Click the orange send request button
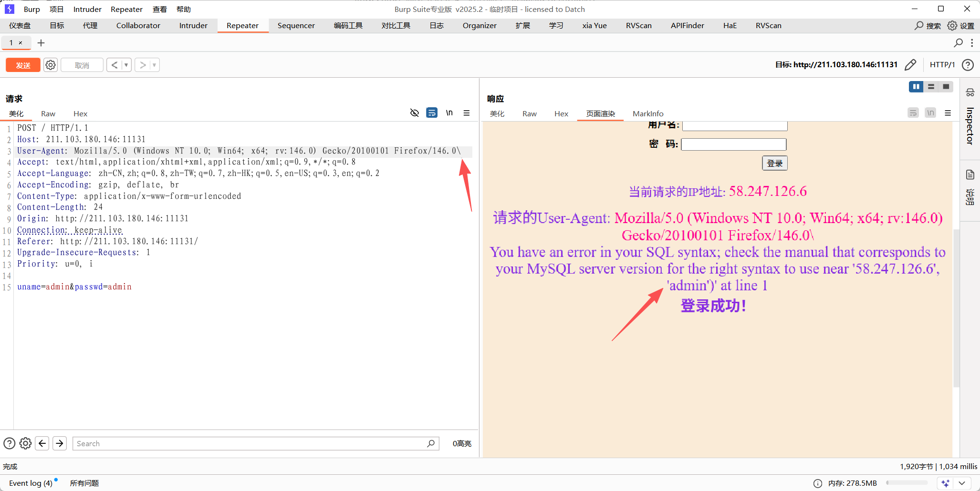Viewport: 980px width, 491px height. 23,65
